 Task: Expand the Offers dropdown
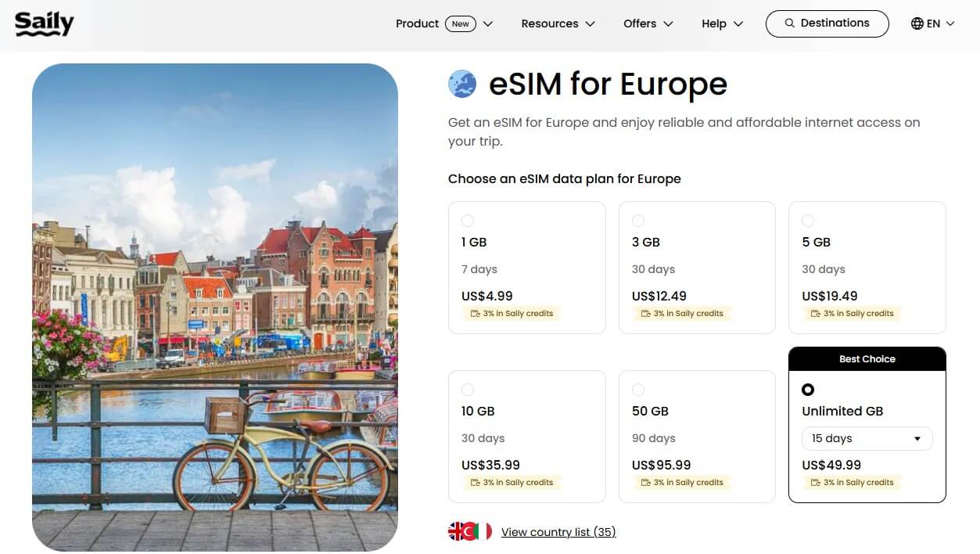pos(669,23)
